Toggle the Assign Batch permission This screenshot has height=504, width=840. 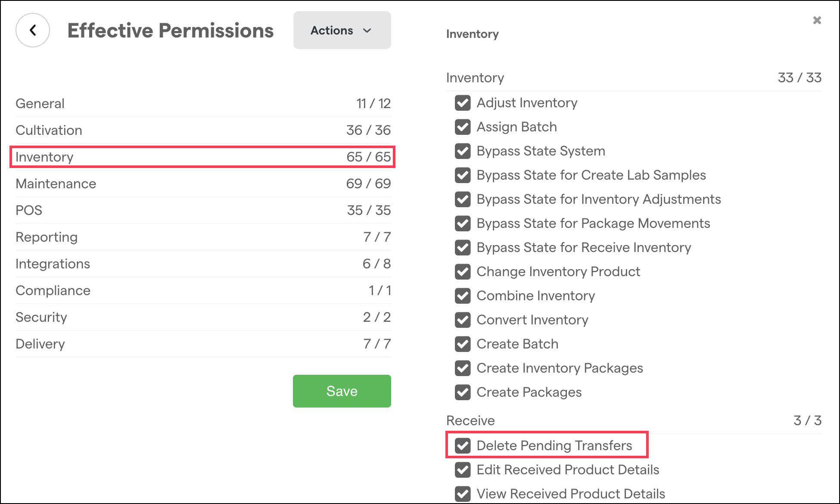(462, 127)
